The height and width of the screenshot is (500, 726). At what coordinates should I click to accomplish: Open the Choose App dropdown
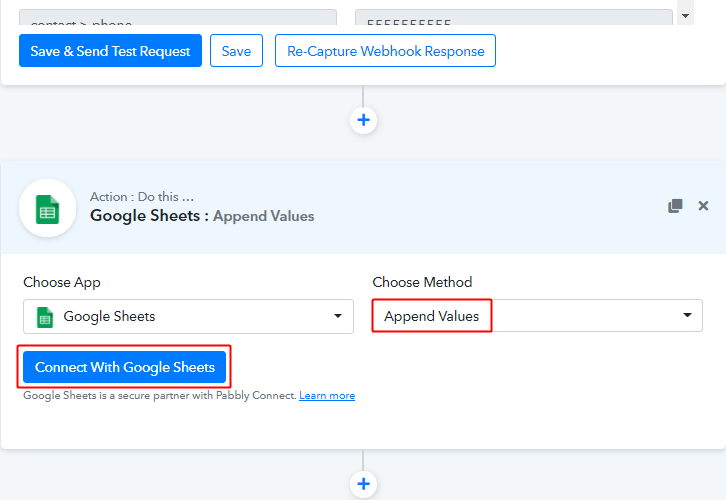tap(188, 316)
